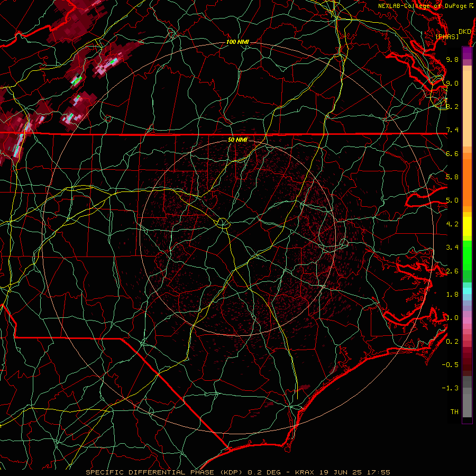Screen dimensions: 476x476
Task: Click the 100 NMI range ring label
Action: pyautogui.click(x=237, y=42)
